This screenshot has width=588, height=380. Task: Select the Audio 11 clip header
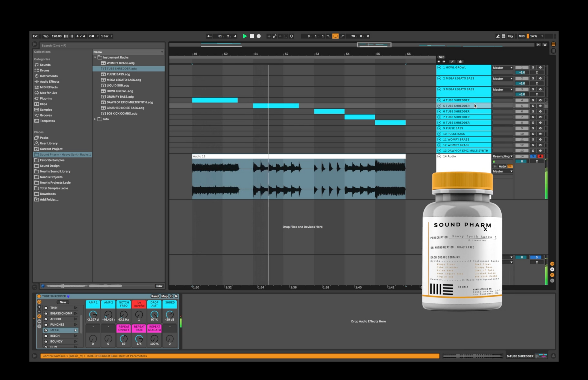[299, 156]
